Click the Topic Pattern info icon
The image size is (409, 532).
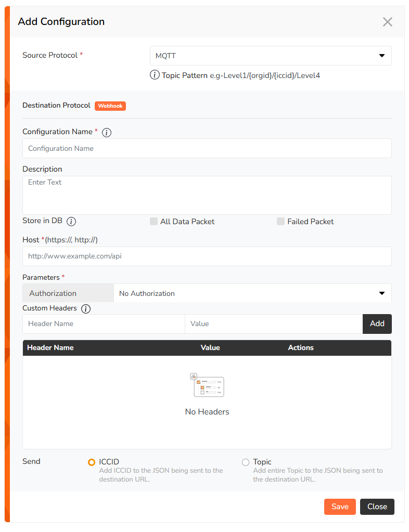(x=155, y=75)
